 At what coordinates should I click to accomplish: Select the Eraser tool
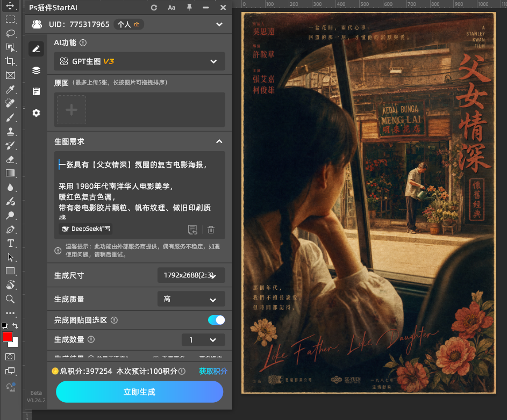(x=10, y=159)
